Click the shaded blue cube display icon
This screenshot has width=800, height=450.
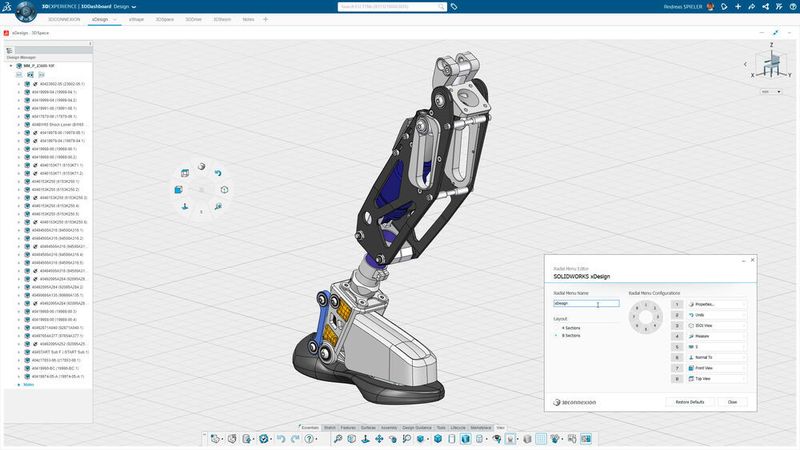click(x=437, y=439)
